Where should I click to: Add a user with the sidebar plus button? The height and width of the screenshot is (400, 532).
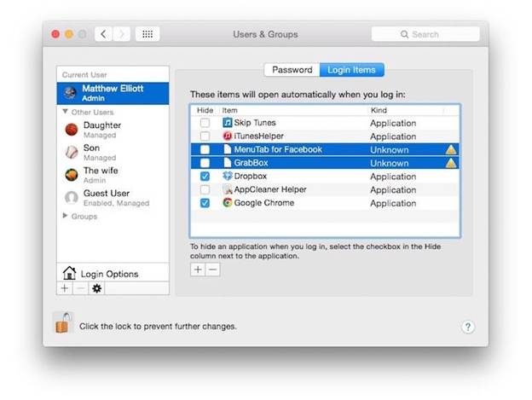pos(65,288)
